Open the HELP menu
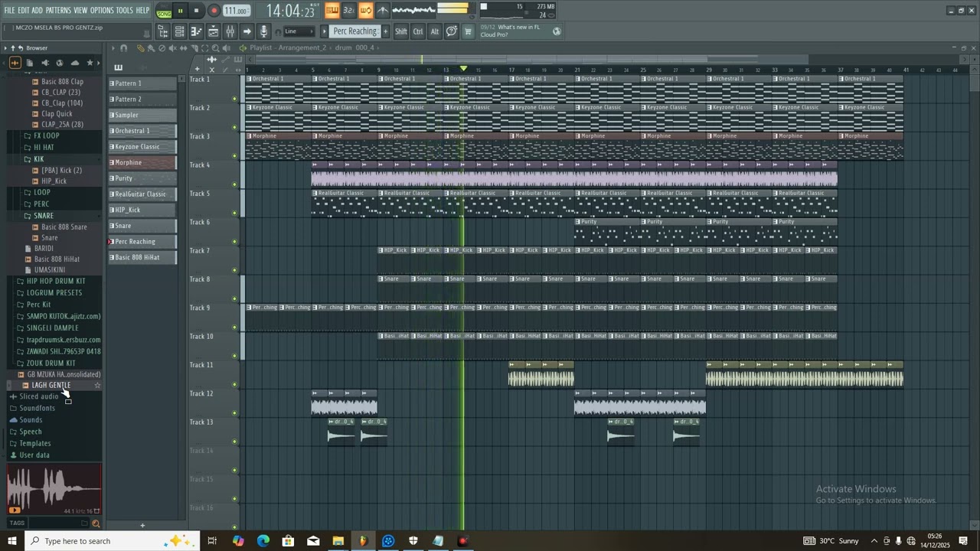The image size is (980, 551). tap(142, 10)
